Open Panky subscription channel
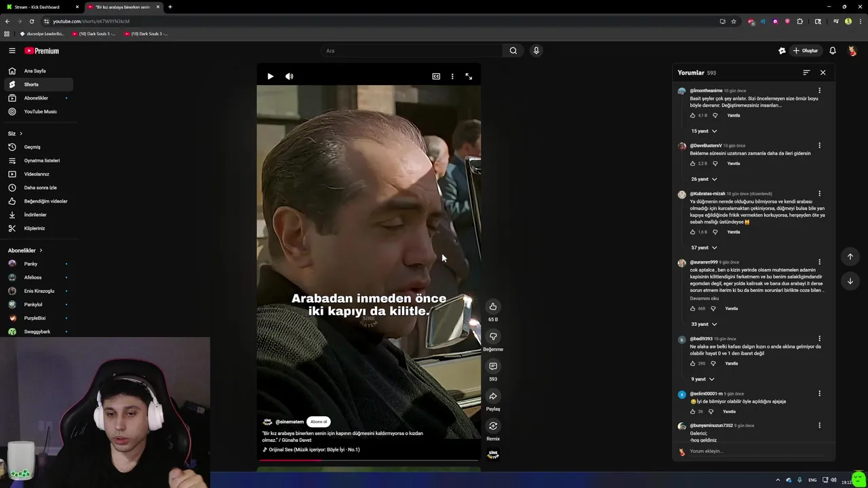This screenshot has width=868, height=488. click(x=39, y=264)
